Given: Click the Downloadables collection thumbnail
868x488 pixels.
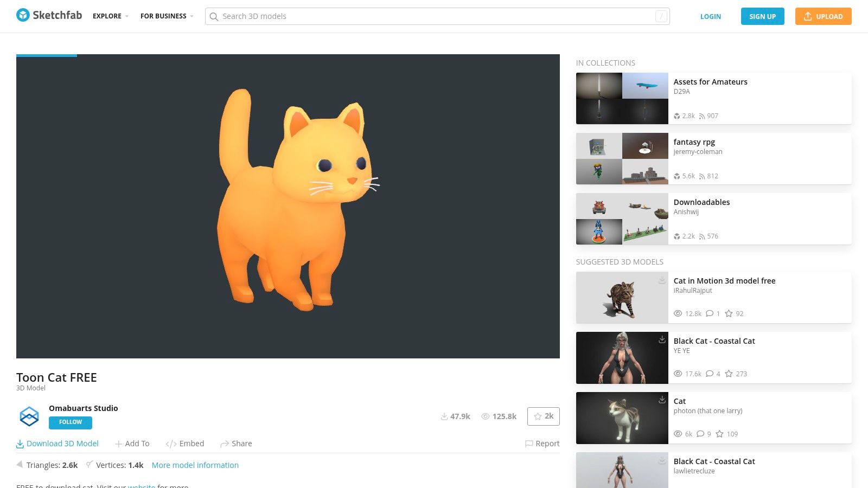Looking at the screenshot, I should click(x=622, y=219).
